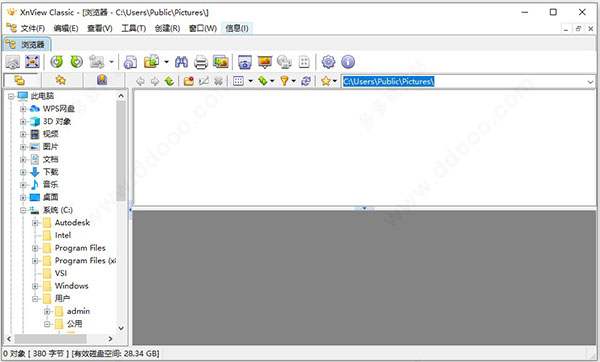Open the 编辑(E) menu
Screen dimensions: 600x362
tap(66, 28)
